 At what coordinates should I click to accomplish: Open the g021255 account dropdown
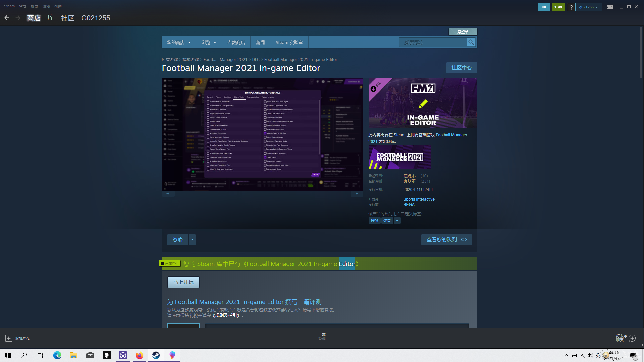pyautogui.click(x=588, y=7)
